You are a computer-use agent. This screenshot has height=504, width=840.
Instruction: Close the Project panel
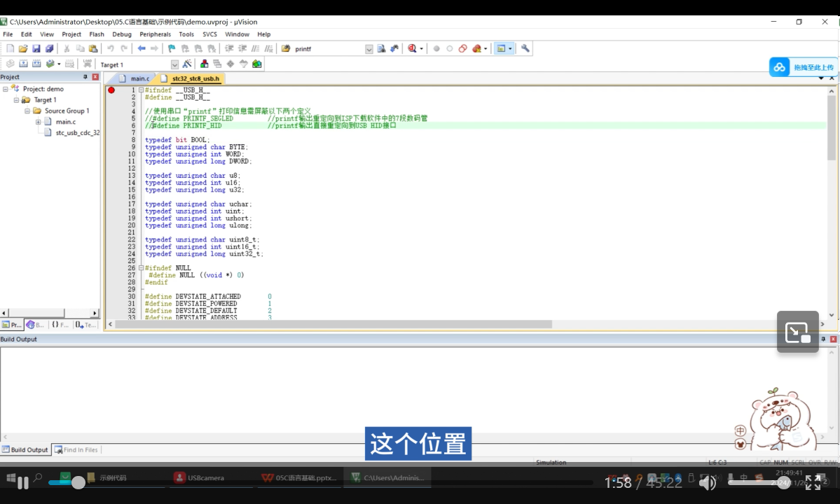[95, 77]
